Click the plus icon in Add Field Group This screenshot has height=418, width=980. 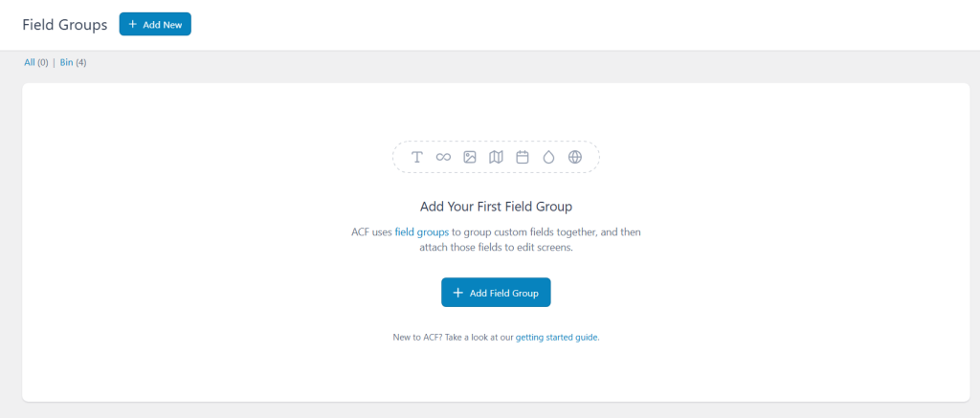458,293
